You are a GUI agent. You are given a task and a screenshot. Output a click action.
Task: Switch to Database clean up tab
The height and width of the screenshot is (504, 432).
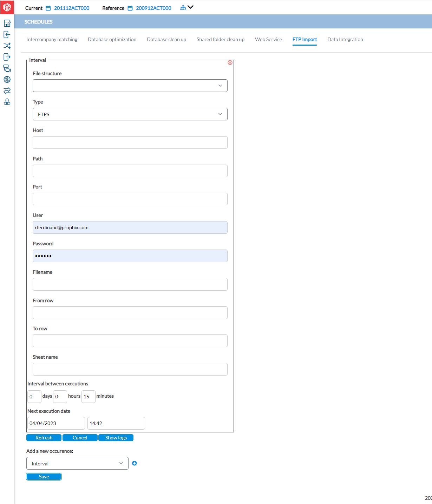coord(166,39)
